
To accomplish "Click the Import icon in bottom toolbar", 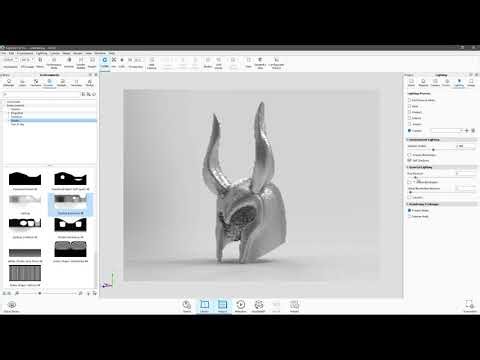I will 187,306.
